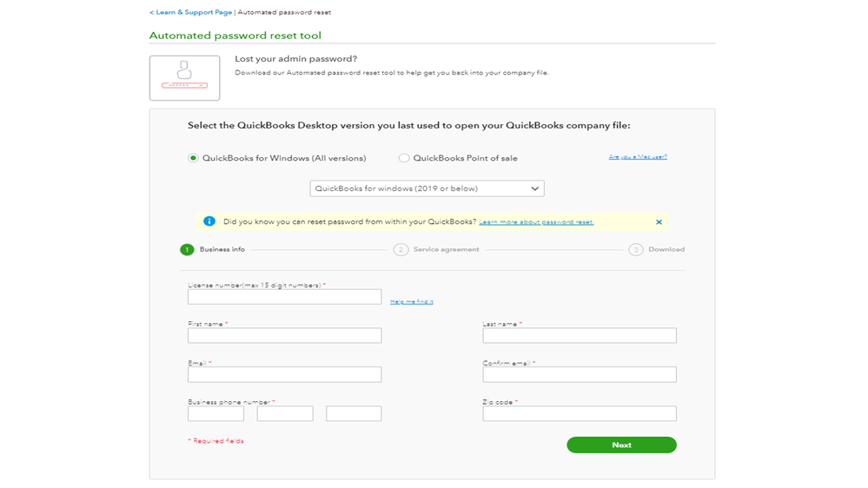The width and height of the screenshot is (868, 488).
Task: Dismiss the password reset info banner
Action: 659,222
